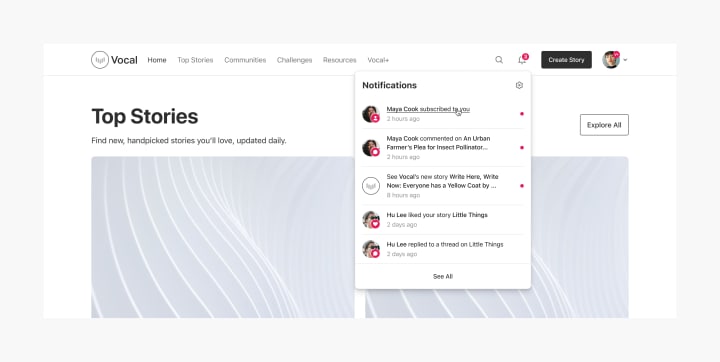Open Vocal+ nav item
720x362 pixels.
(x=378, y=60)
